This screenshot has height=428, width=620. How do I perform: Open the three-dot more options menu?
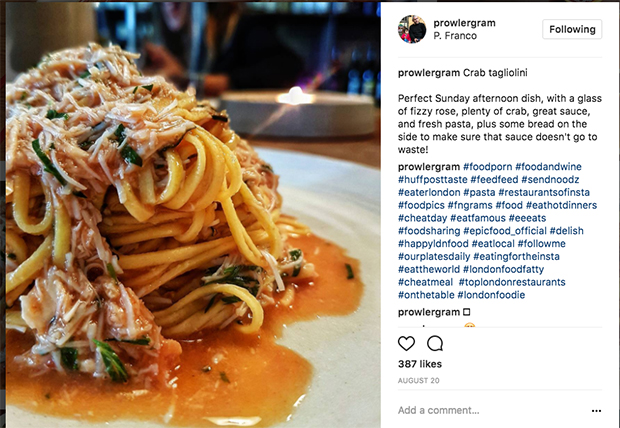596,411
